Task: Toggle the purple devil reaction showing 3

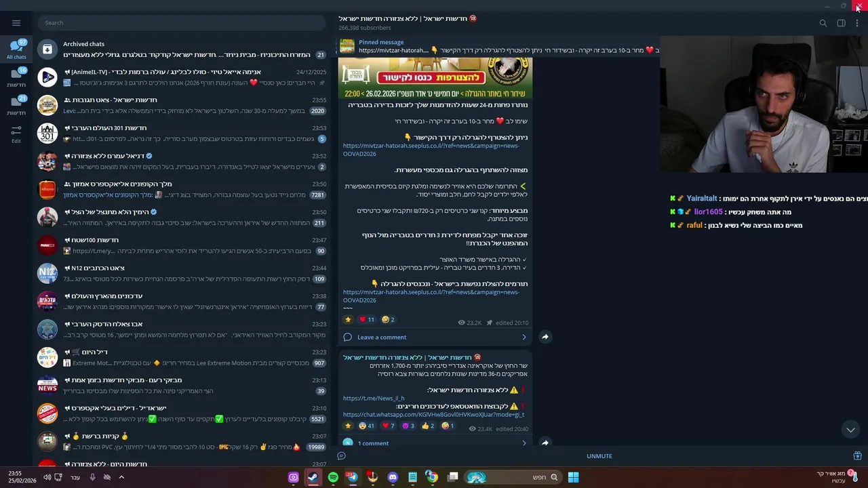Action: click(408, 426)
